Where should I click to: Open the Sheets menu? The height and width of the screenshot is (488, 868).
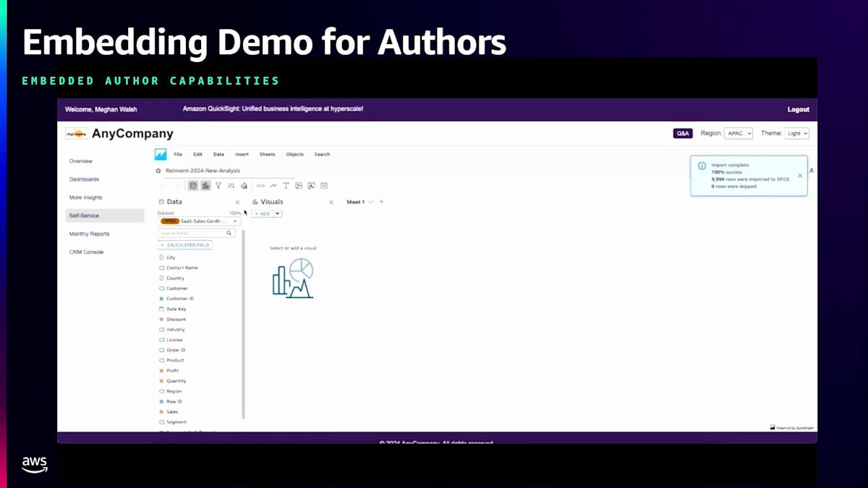[267, 154]
